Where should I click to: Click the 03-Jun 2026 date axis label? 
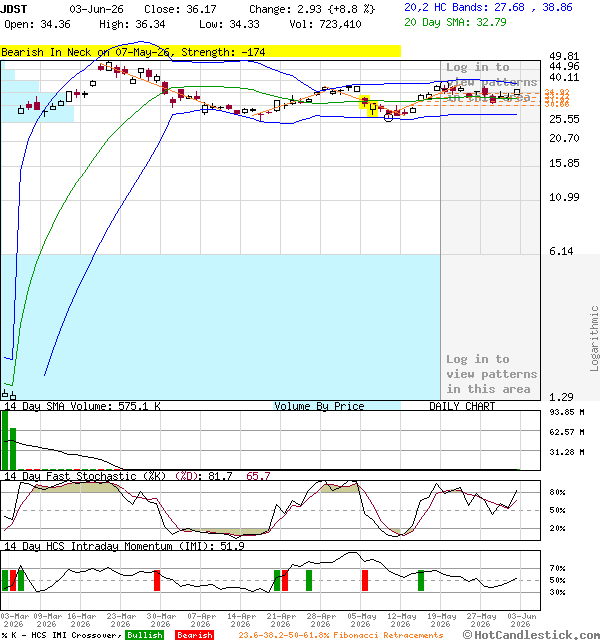521,620
